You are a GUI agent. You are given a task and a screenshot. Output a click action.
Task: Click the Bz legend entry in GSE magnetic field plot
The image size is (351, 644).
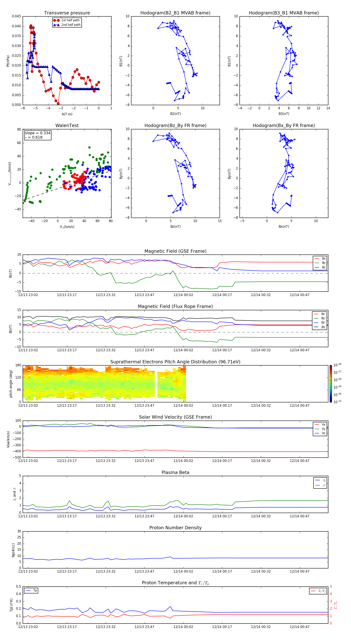(320, 268)
